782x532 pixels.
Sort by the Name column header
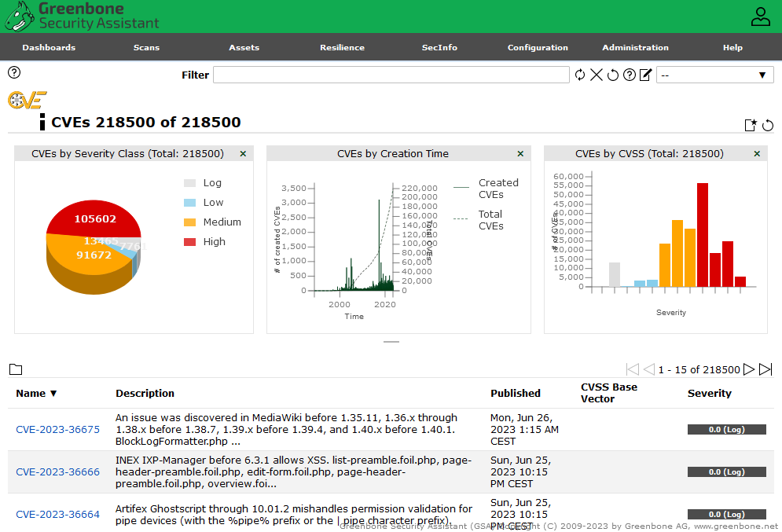point(36,394)
